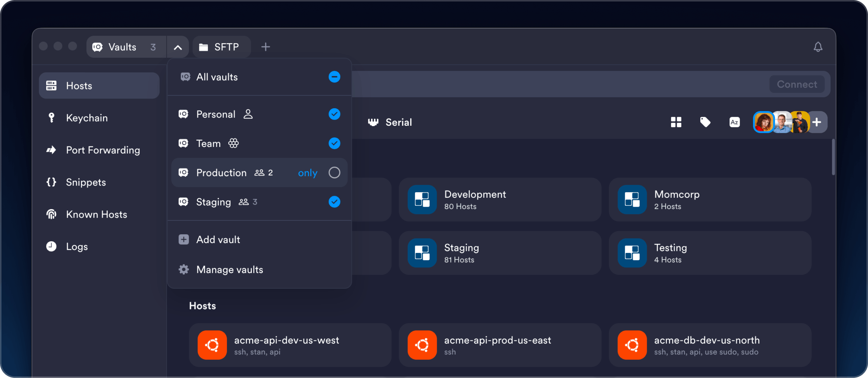The width and height of the screenshot is (868, 378).
Task: Open Keychain in the sidebar
Action: (x=99, y=118)
